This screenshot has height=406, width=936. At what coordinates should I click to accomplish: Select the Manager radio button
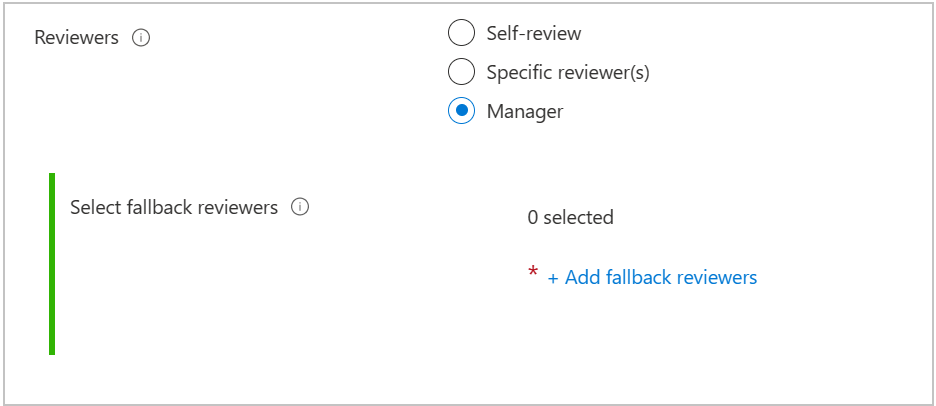click(x=461, y=111)
